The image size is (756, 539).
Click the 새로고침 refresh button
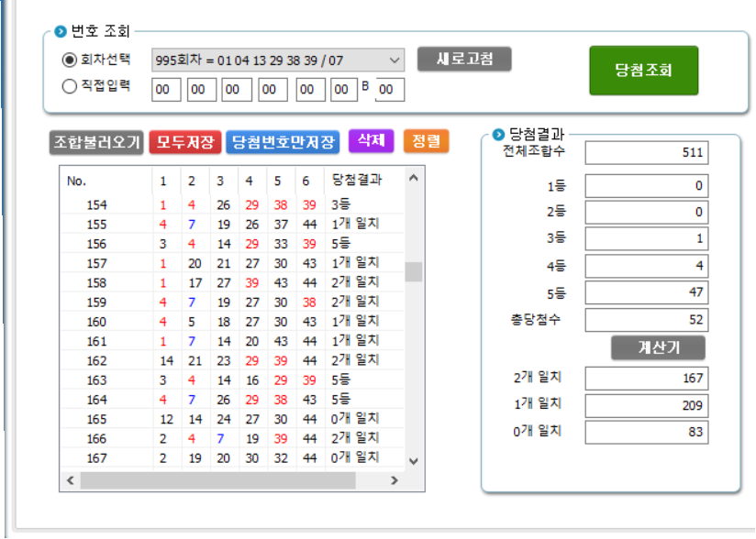coord(463,59)
